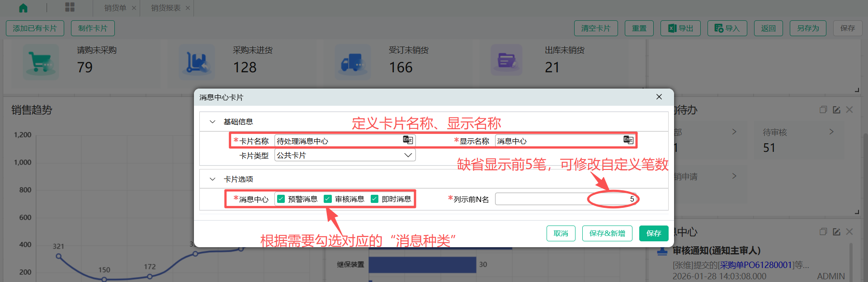This screenshot has height=282, width=868.
Task: Collapse the 基础信息 section
Action: point(212,122)
